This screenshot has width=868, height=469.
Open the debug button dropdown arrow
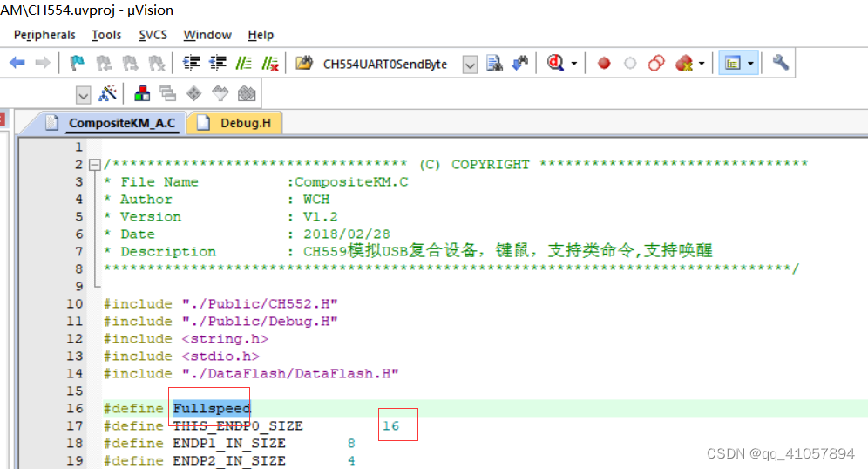click(574, 64)
